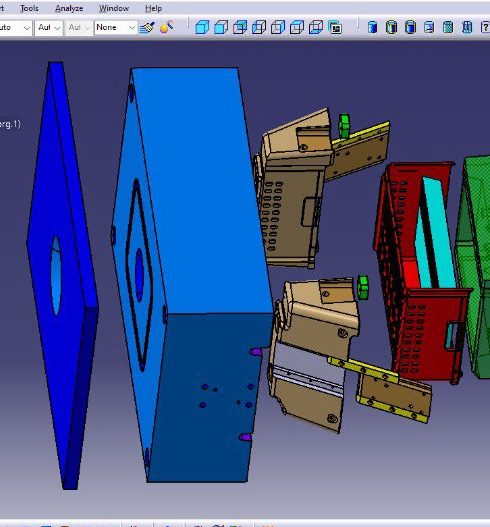The height and width of the screenshot is (527, 490).
Task: Expand the 'None' layer dropdown
Action: 132,28
